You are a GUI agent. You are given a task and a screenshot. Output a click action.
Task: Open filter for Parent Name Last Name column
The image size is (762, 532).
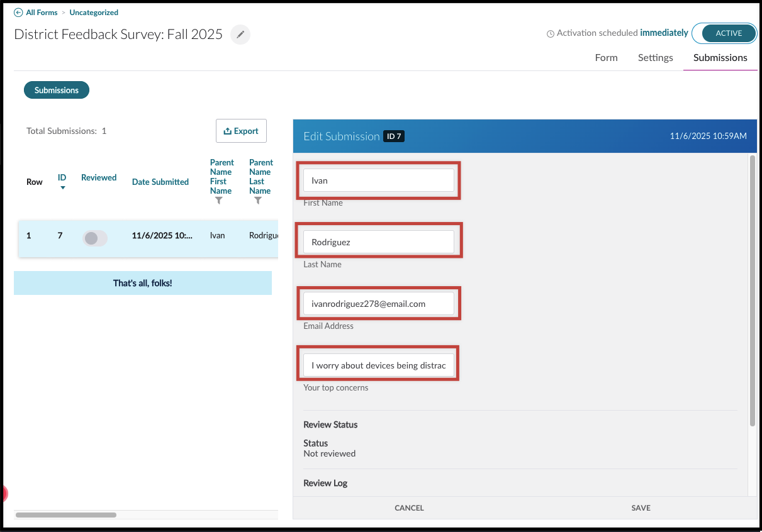[x=258, y=201]
